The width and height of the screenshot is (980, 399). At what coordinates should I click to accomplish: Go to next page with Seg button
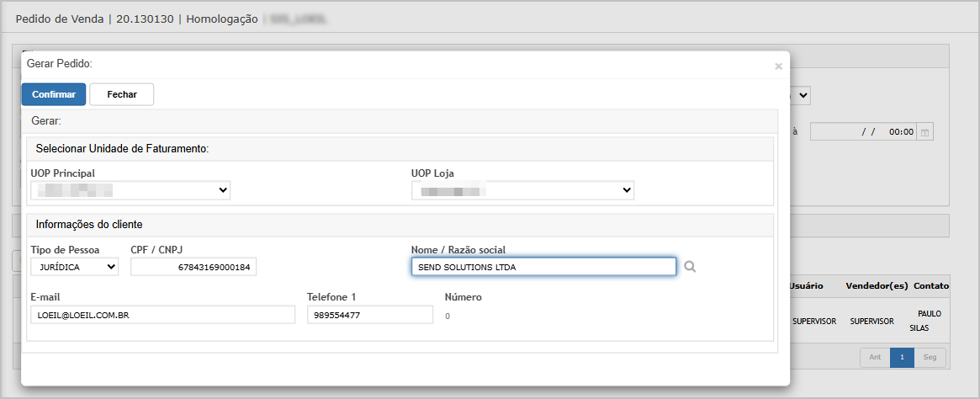click(930, 358)
